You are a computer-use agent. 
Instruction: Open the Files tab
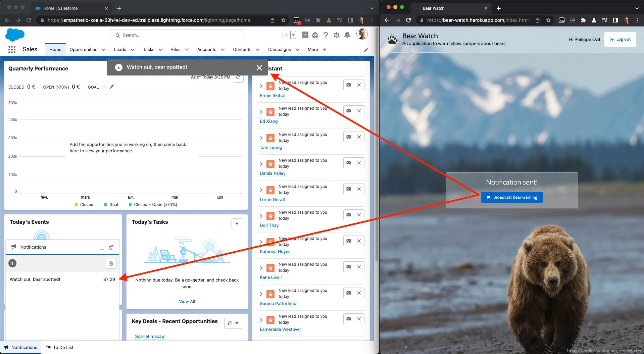pos(176,50)
